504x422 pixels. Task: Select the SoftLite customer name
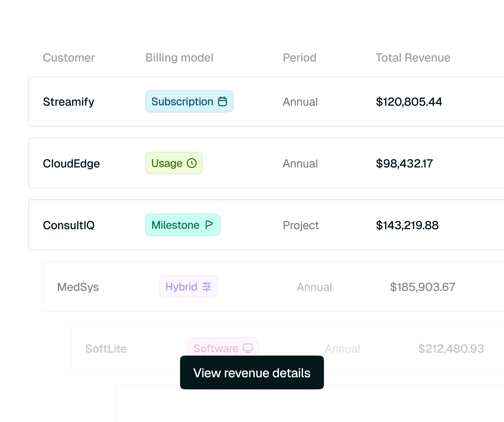tap(106, 349)
